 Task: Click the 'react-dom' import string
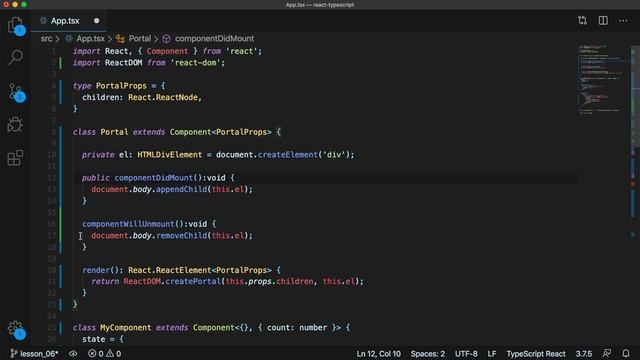click(196, 63)
